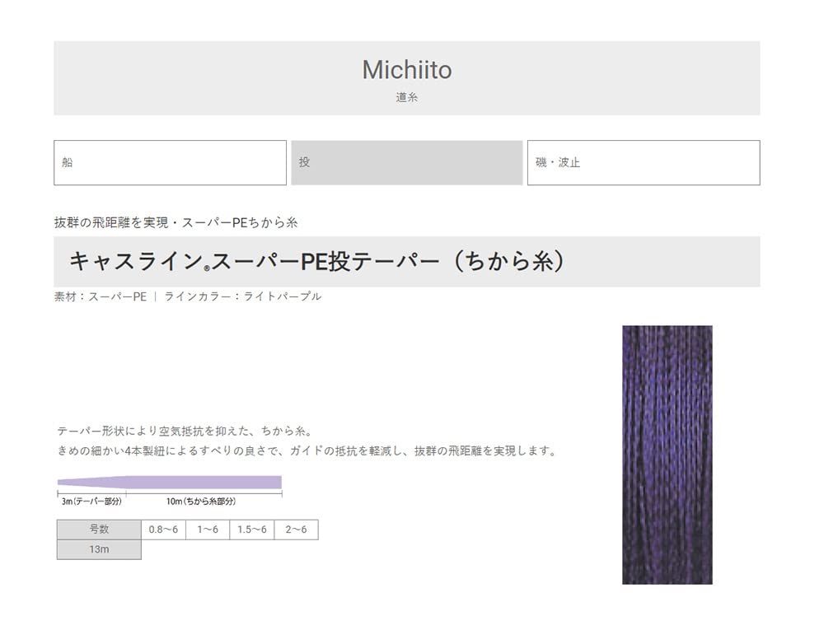Click the 10m(ちから糸部分) label
The width and height of the screenshot is (824, 644).
pyautogui.click(x=201, y=502)
